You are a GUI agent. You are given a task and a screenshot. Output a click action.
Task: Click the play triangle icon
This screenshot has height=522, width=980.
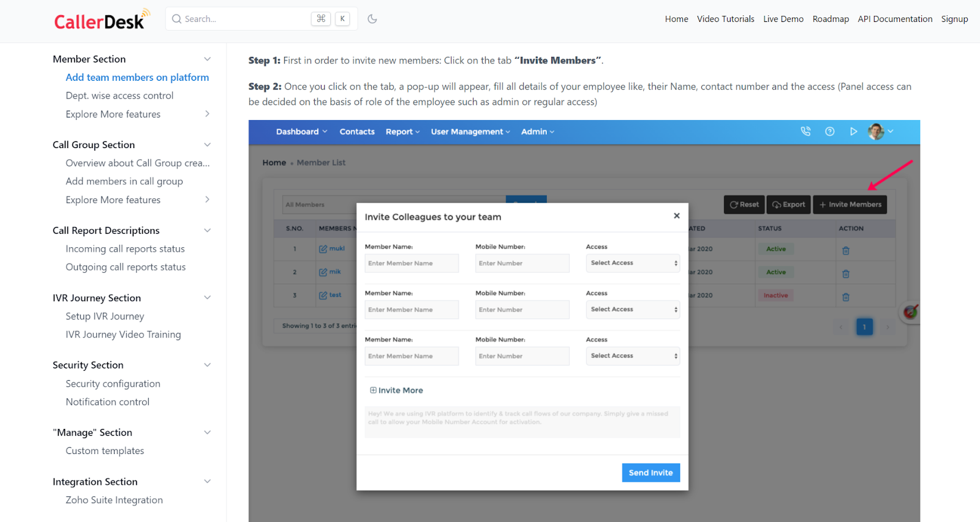tap(853, 132)
